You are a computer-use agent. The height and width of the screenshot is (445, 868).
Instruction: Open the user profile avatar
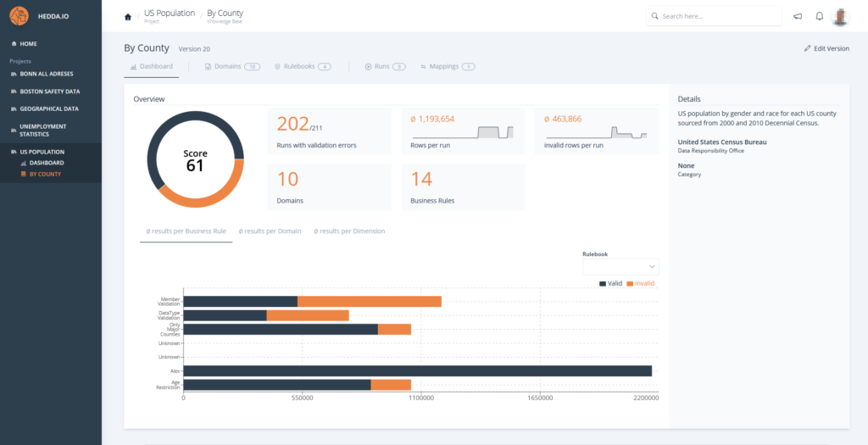(840, 16)
